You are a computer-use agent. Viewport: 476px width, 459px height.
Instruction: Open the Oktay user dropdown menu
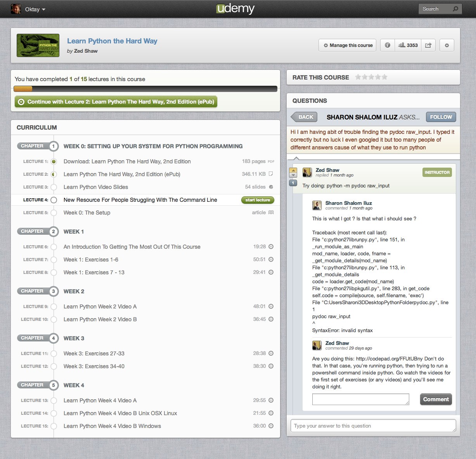pos(35,9)
